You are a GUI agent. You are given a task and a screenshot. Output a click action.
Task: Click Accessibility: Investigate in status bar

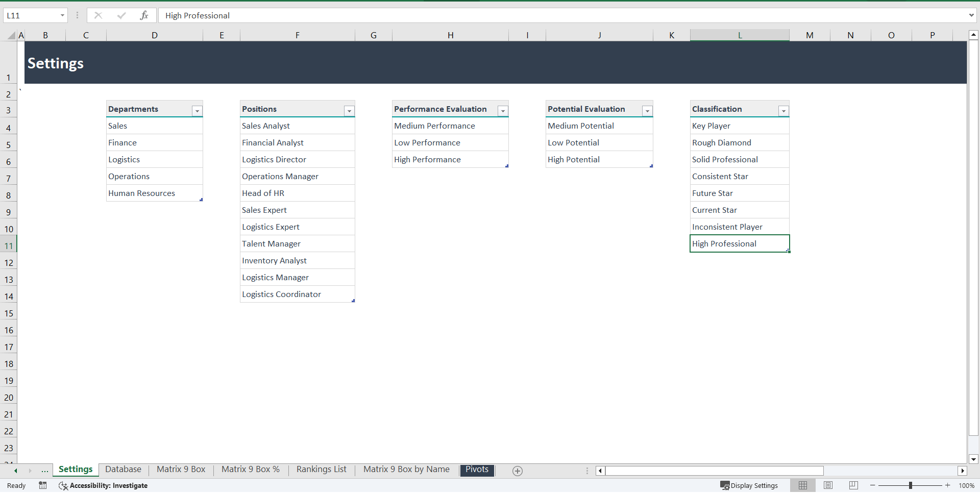pyautogui.click(x=103, y=485)
